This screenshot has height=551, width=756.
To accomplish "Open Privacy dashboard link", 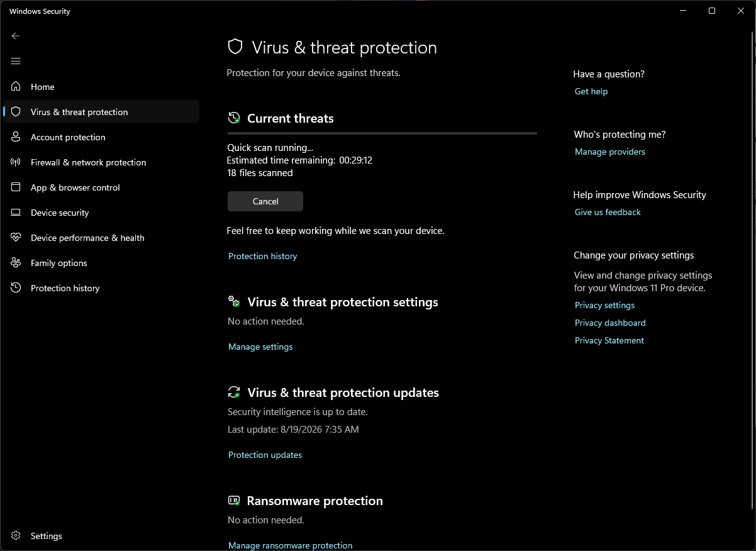I will pyautogui.click(x=610, y=323).
